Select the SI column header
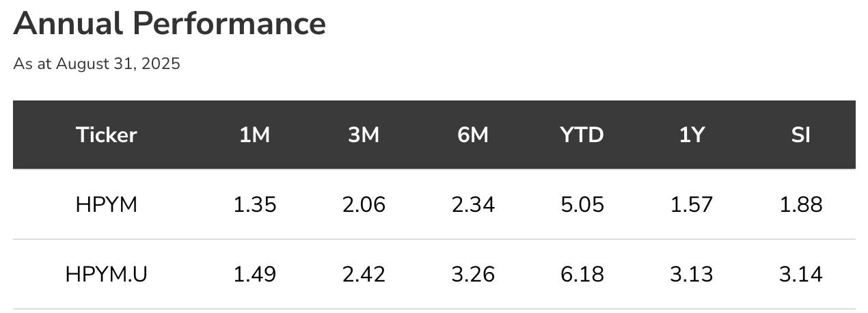The width and height of the screenshot is (868, 313). coord(800,135)
